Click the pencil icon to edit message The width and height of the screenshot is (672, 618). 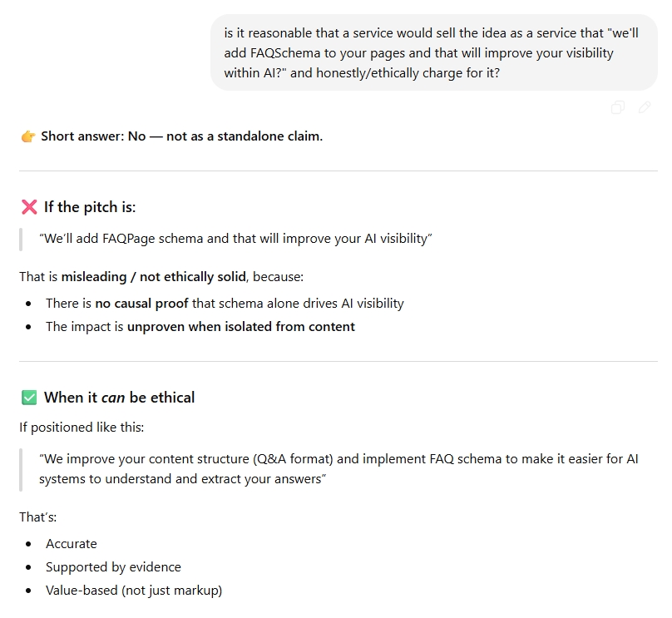645,107
